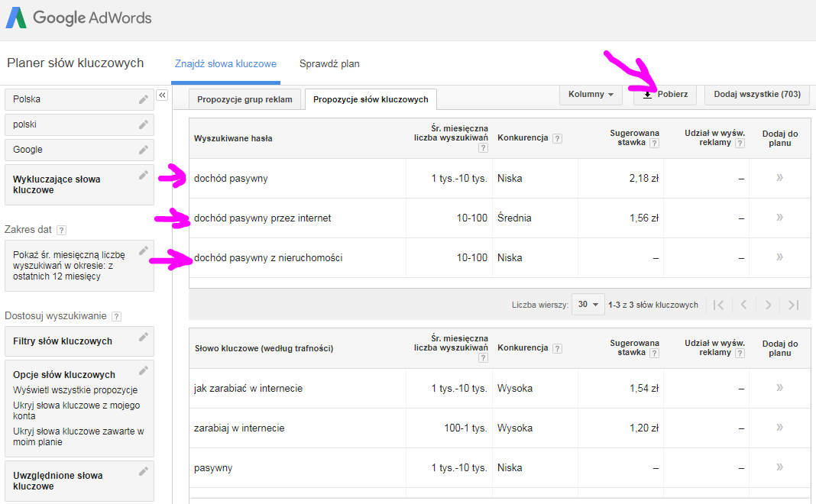Collapse the left sidebar with double chevron
This screenshot has height=504, width=816.
(161, 95)
